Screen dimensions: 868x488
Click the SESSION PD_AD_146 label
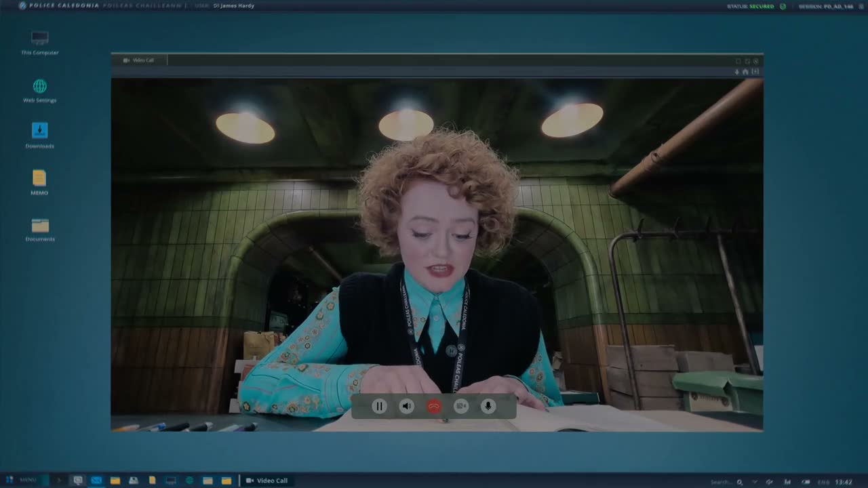click(x=825, y=6)
